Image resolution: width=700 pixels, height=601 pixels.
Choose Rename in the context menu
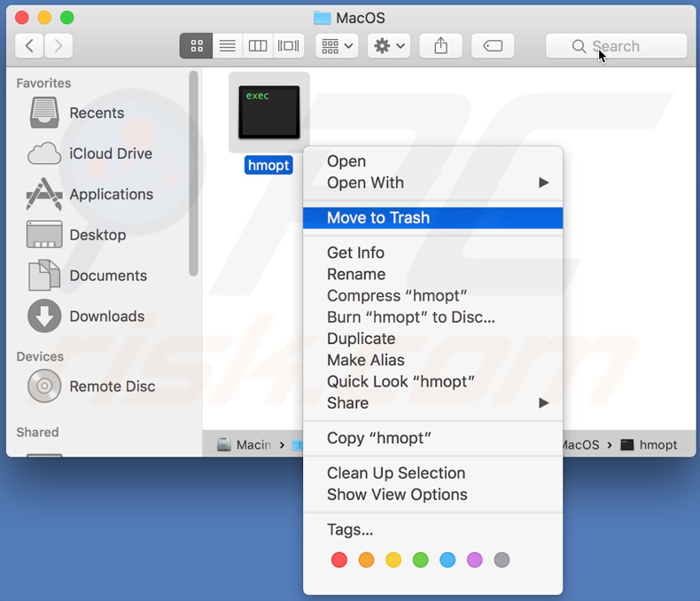click(432, 274)
